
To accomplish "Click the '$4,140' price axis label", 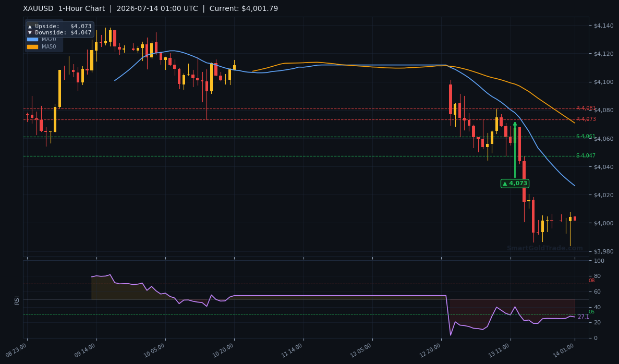I will pos(603,26).
